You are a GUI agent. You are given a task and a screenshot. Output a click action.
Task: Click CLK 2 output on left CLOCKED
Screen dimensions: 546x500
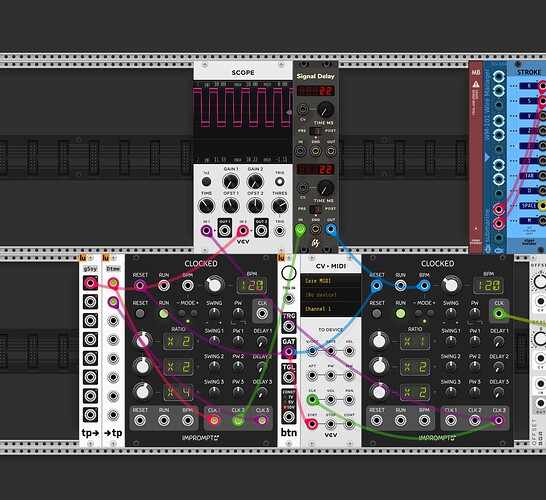click(238, 421)
